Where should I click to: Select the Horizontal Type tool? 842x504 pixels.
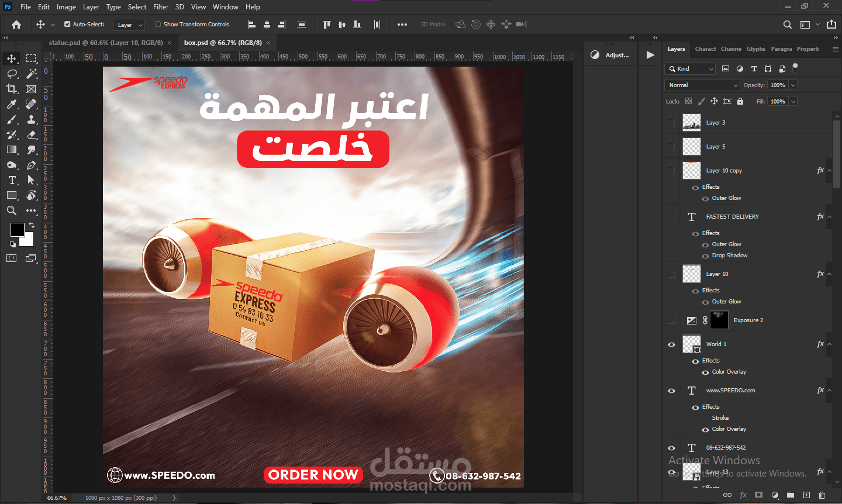12,180
